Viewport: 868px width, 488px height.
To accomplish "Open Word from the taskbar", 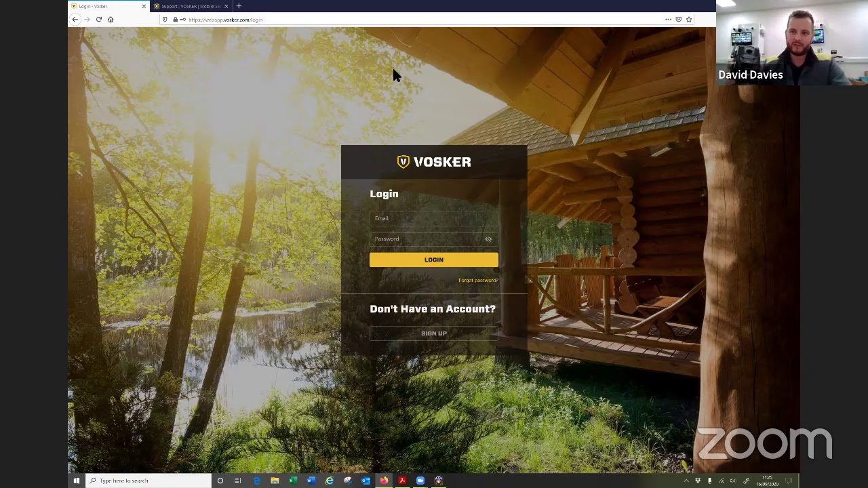I will click(x=311, y=481).
